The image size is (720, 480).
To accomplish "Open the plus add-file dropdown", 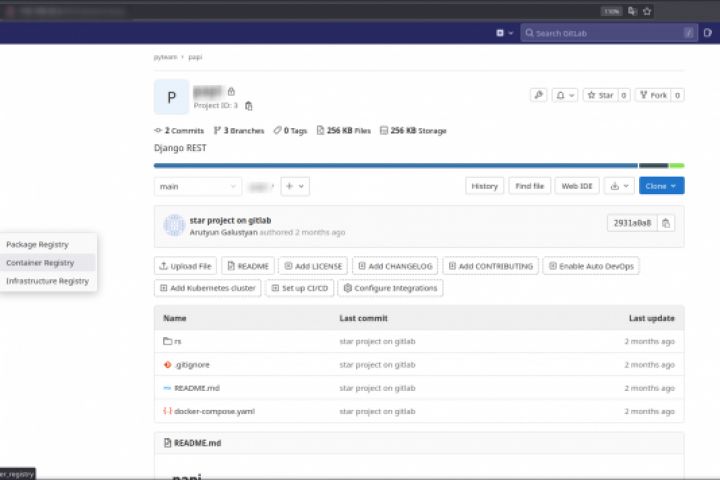I will click(x=295, y=186).
